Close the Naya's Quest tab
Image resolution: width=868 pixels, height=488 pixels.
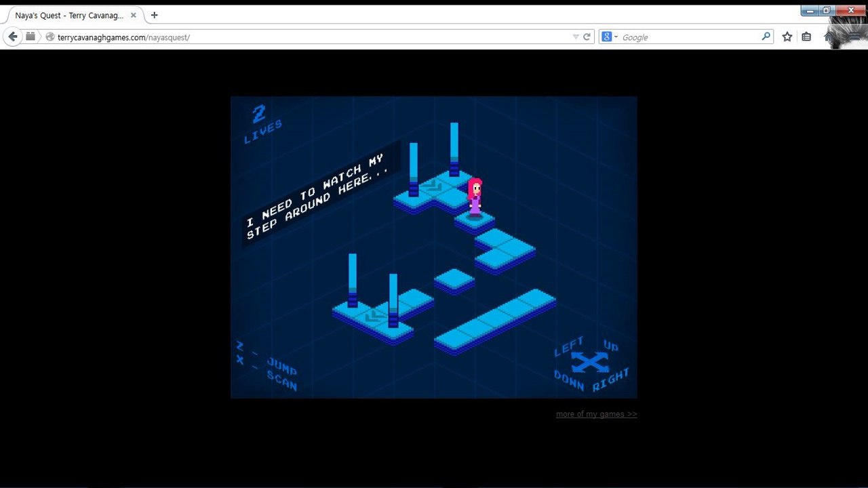click(133, 15)
